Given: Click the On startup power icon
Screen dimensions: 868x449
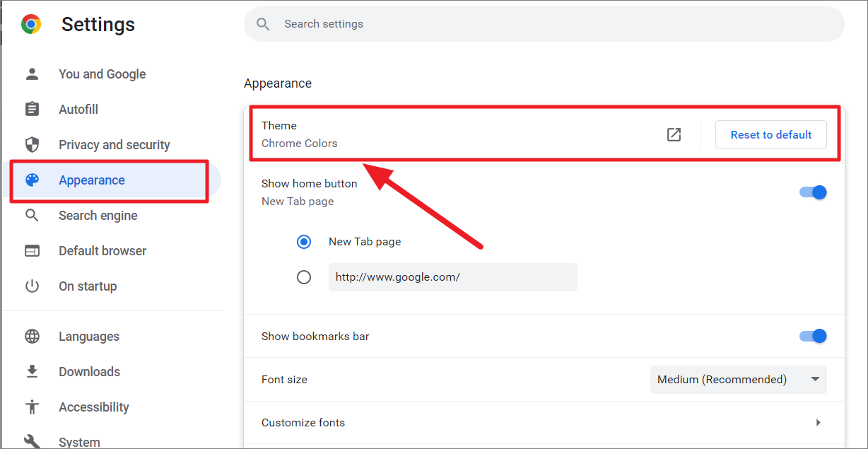Looking at the screenshot, I should (32, 286).
